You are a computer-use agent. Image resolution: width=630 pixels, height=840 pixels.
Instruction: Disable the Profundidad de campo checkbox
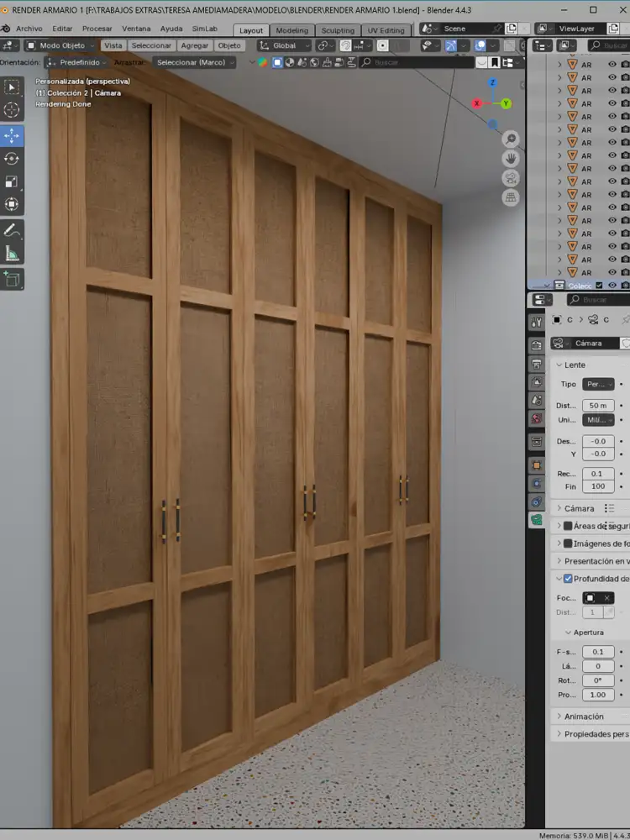click(x=568, y=579)
